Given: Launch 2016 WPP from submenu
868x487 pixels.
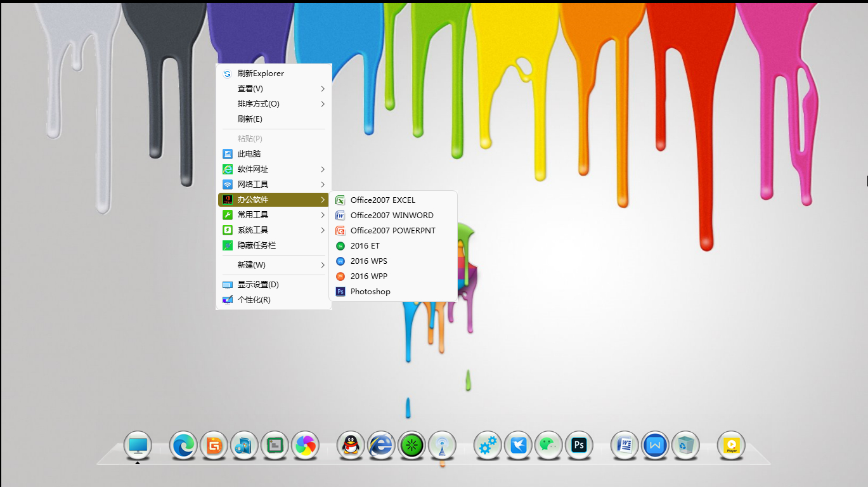Looking at the screenshot, I should pos(393,276).
